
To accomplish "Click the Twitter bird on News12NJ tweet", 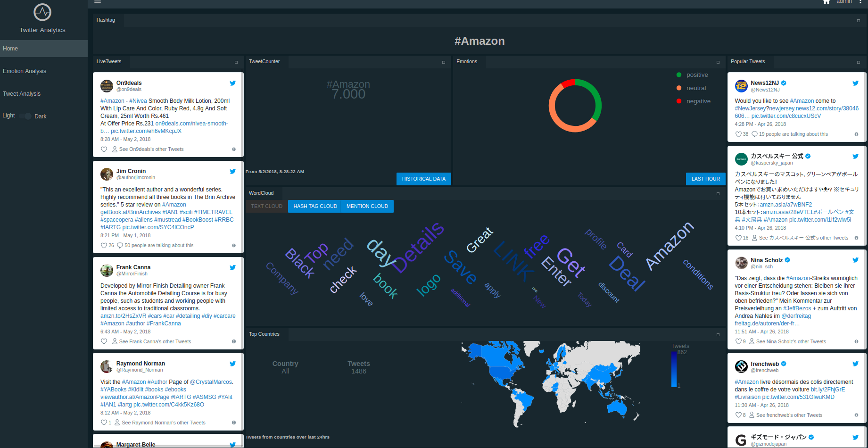I will [855, 83].
